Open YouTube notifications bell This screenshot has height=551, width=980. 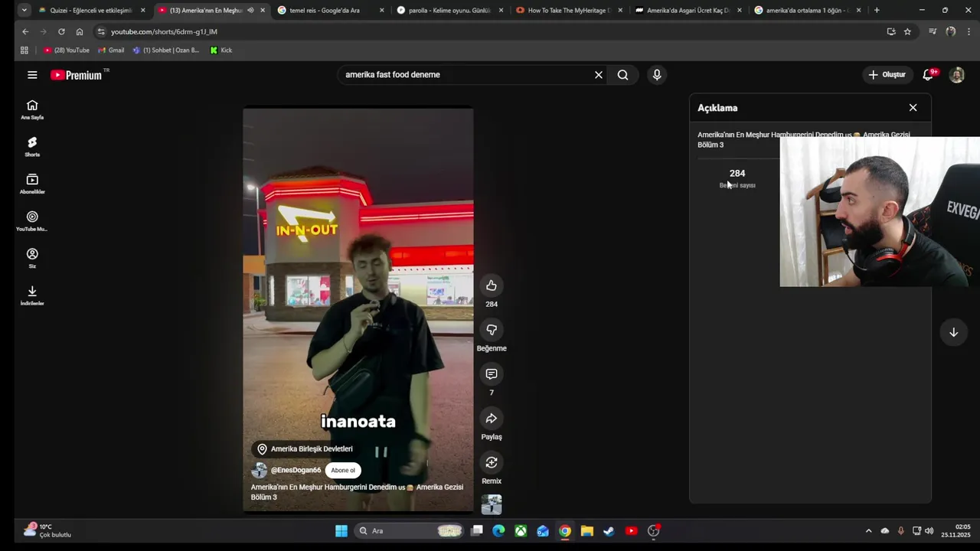(x=928, y=75)
